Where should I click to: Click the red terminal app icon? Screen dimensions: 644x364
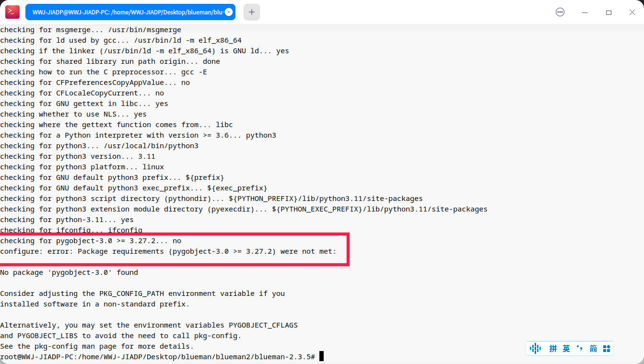[x=12, y=12]
